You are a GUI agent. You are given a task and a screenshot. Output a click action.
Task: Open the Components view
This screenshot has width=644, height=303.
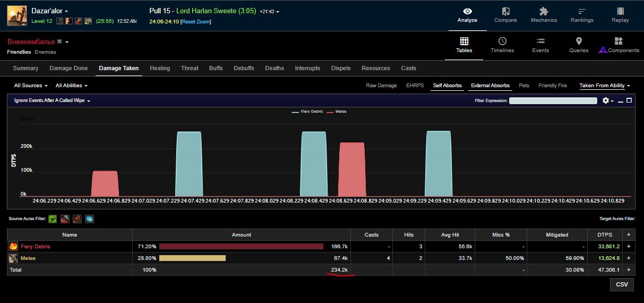pos(619,45)
